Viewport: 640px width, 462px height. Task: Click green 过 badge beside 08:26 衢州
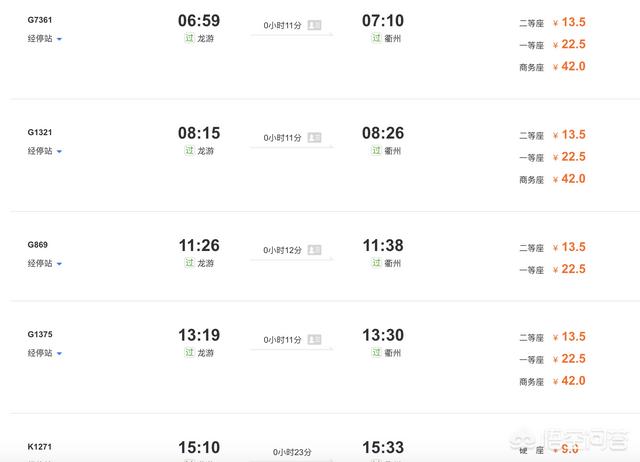click(x=376, y=151)
